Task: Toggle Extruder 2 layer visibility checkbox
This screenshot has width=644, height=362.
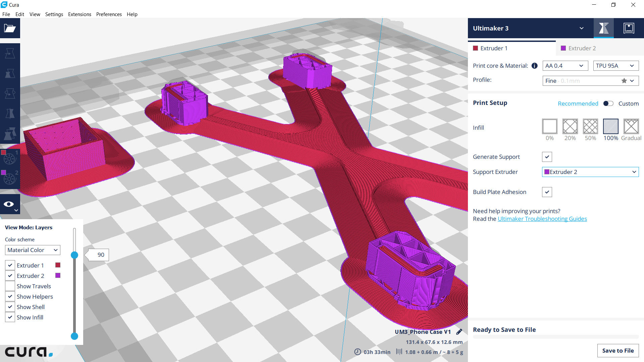Action: 10,276
